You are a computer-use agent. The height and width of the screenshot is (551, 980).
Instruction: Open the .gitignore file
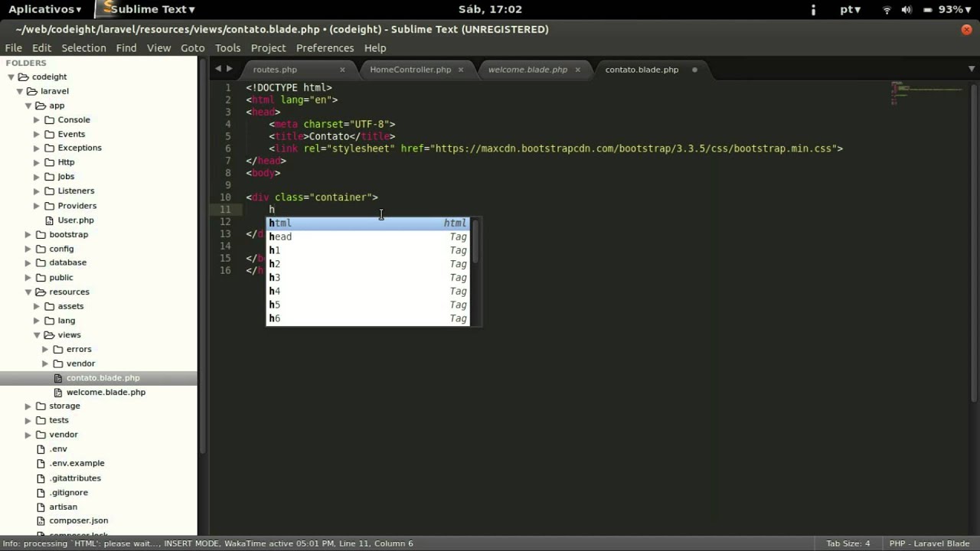point(68,492)
